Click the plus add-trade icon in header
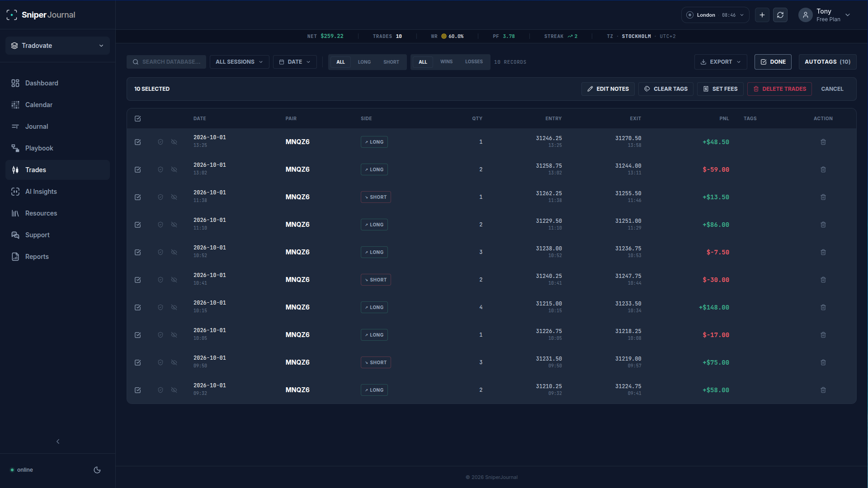Screen dimensions: 868x488 [x=762, y=15]
